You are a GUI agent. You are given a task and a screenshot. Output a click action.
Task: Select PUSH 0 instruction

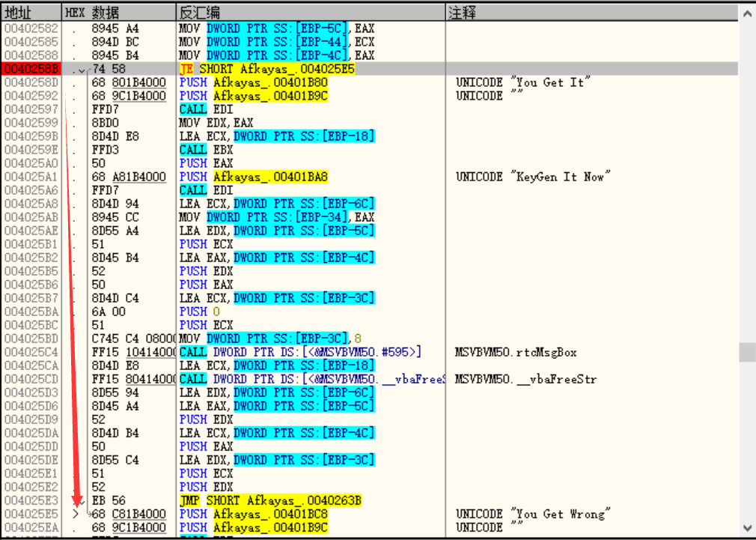(x=200, y=312)
